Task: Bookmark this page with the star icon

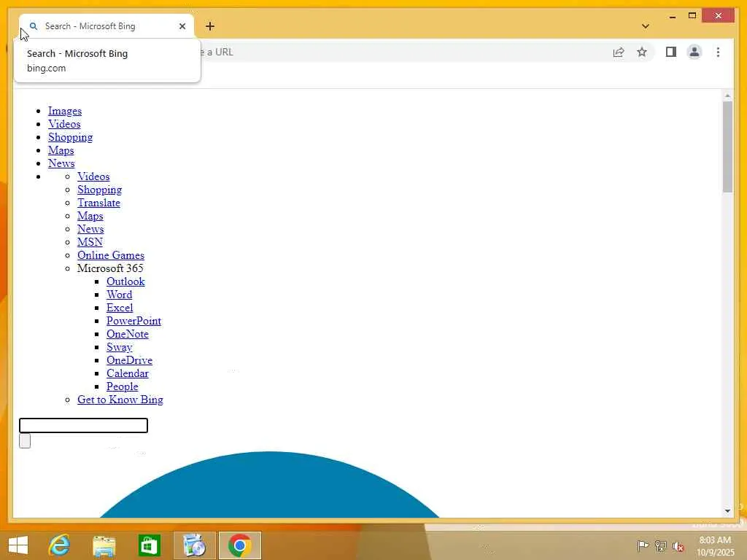Action: pyautogui.click(x=642, y=52)
